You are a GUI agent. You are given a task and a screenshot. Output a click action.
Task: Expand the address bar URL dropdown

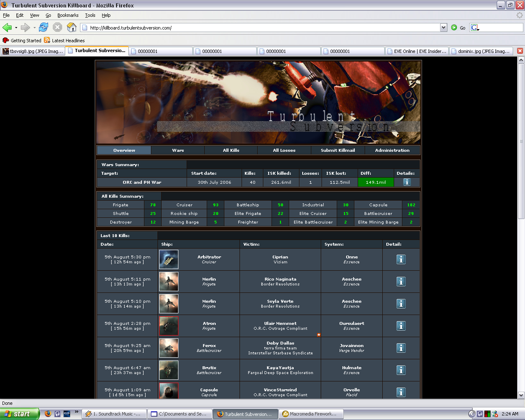click(x=443, y=27)
